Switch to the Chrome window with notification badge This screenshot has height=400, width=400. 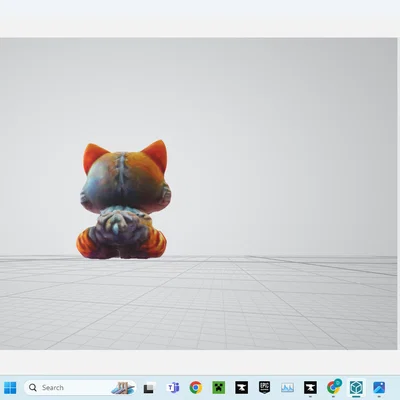(333, 387)
